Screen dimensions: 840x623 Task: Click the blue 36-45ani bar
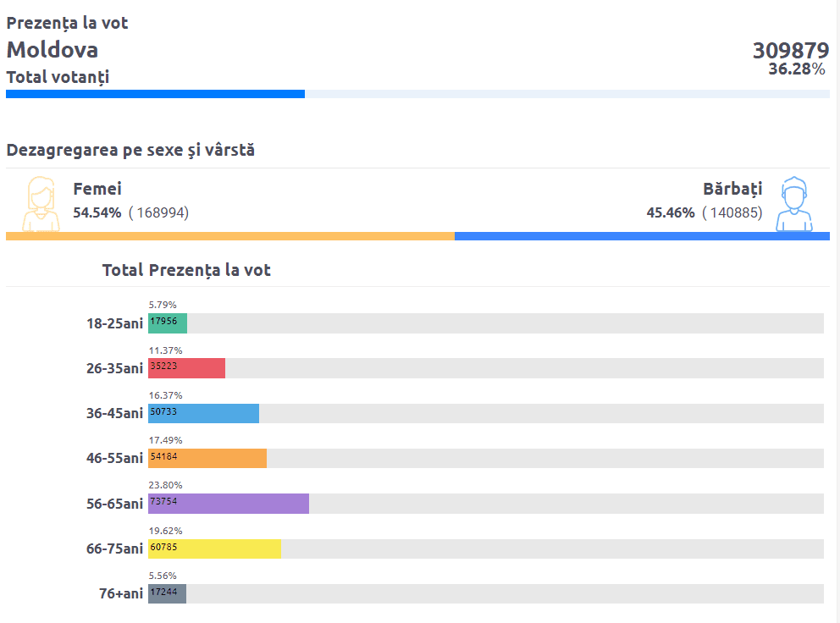point(203,413)
